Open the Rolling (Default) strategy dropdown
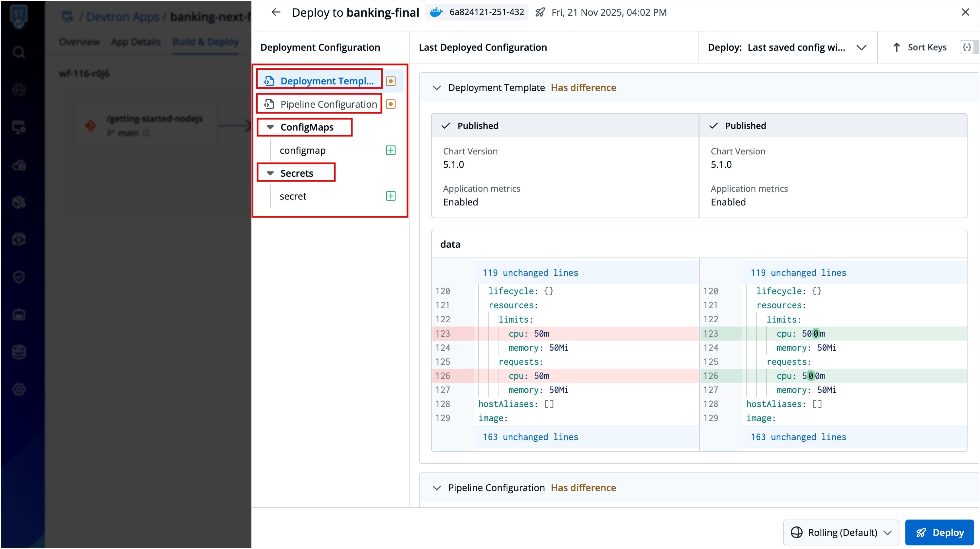This screenshot has height=549, width=980. (841, 533)
